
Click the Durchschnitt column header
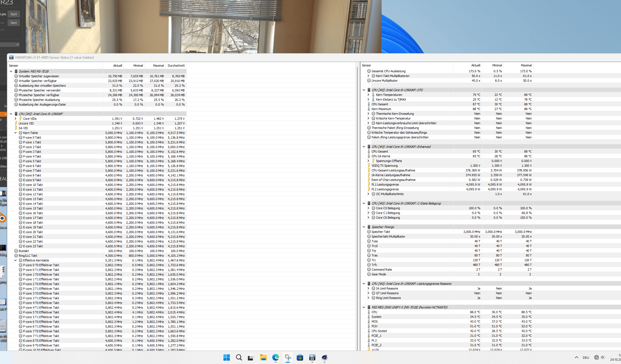click(176, 66)
